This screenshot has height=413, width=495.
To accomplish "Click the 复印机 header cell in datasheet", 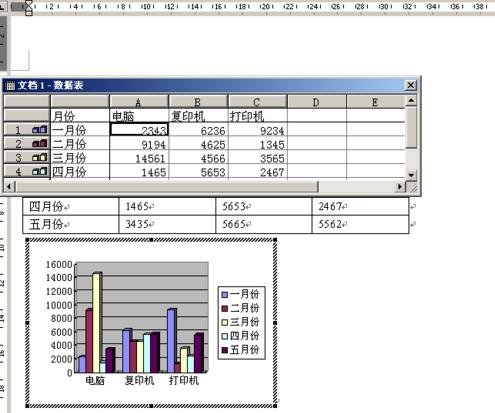I will [x=198, y=116].
